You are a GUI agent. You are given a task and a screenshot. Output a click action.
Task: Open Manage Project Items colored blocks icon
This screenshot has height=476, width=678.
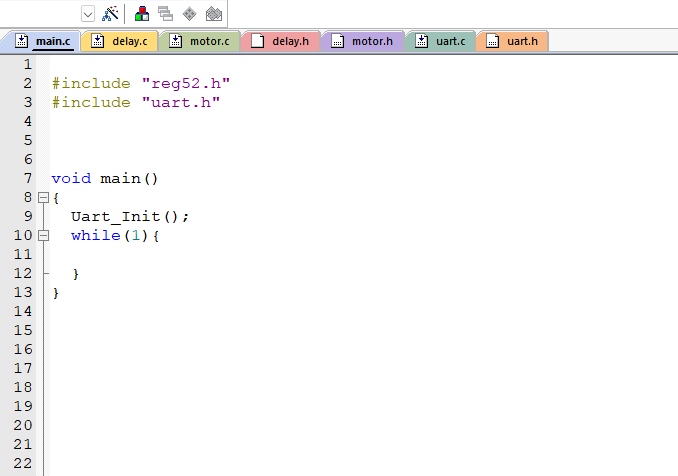[x=142, y=14]
